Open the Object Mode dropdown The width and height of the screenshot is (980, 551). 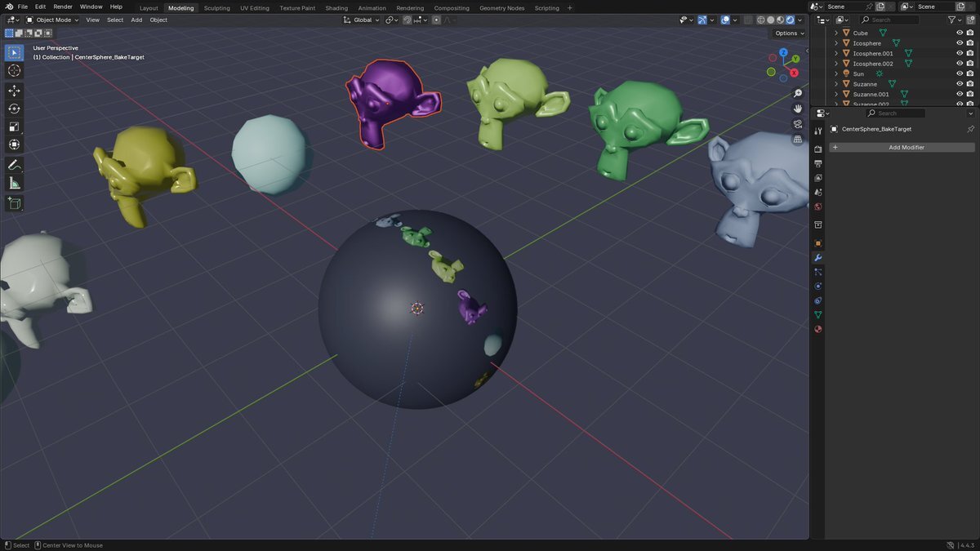pos(53,20)
